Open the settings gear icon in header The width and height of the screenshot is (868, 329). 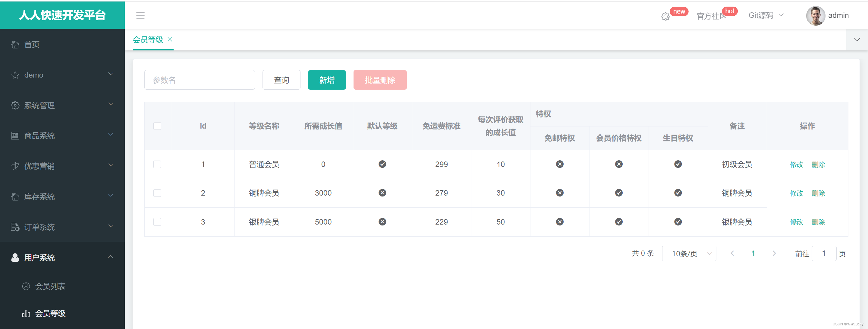click(665, 17)
